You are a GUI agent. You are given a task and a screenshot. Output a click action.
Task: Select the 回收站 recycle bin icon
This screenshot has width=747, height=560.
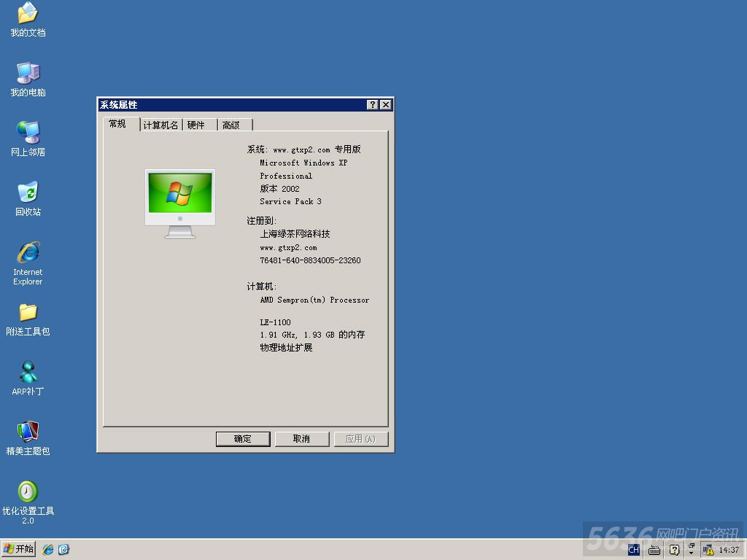click(x=28, y=199)
